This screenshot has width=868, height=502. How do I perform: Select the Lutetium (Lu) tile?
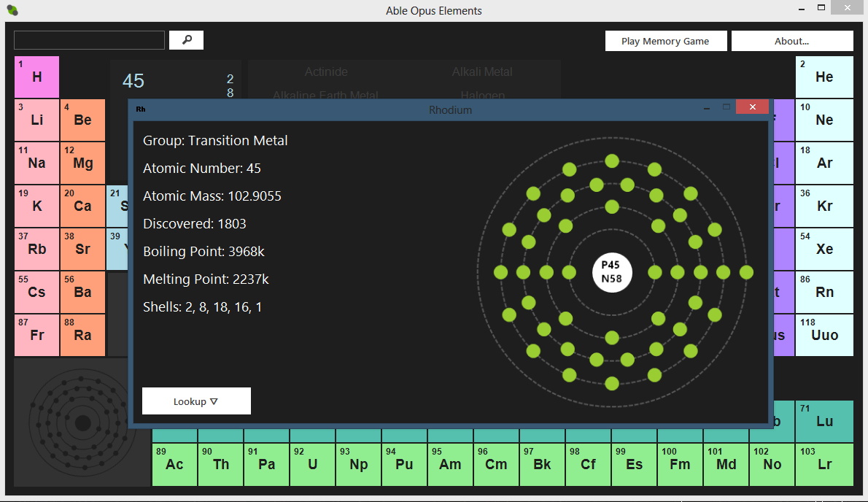click(x=824, y=421)
